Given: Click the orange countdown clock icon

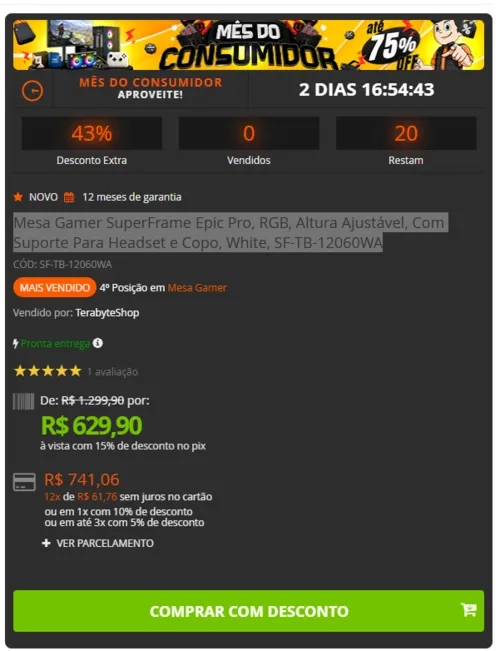Looking at the screenshot, I should (x=32, y=91).
